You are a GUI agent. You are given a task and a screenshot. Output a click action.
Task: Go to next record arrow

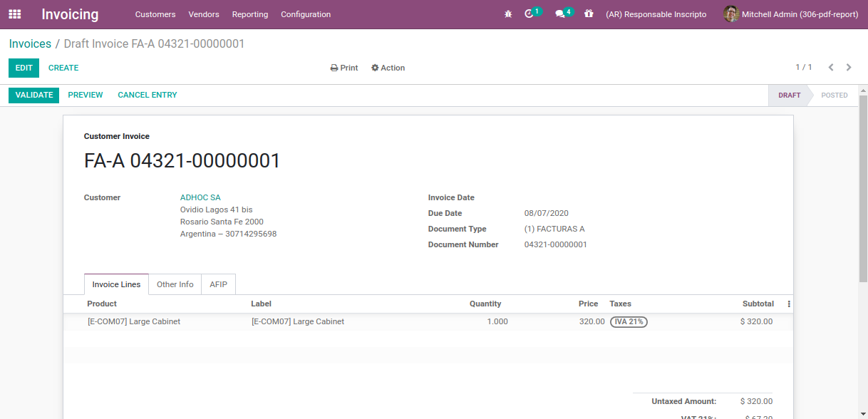click(x=849, y=68)
